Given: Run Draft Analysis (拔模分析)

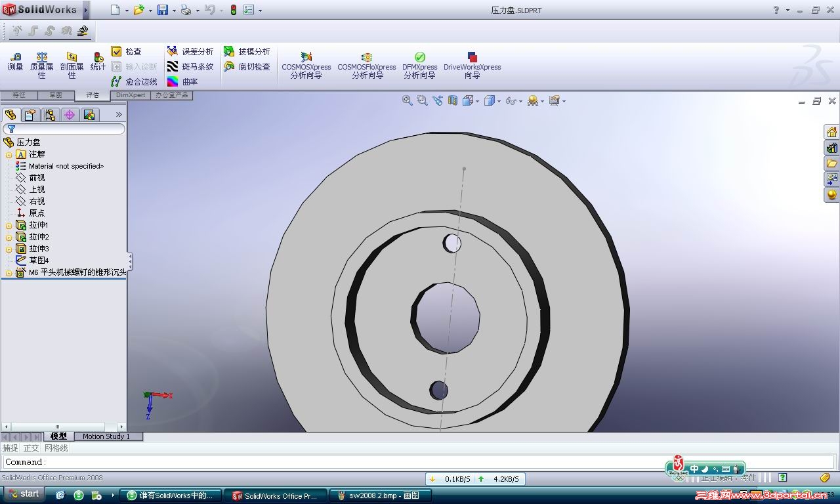Looking at the screenshot, I should (x=247, y=51).
